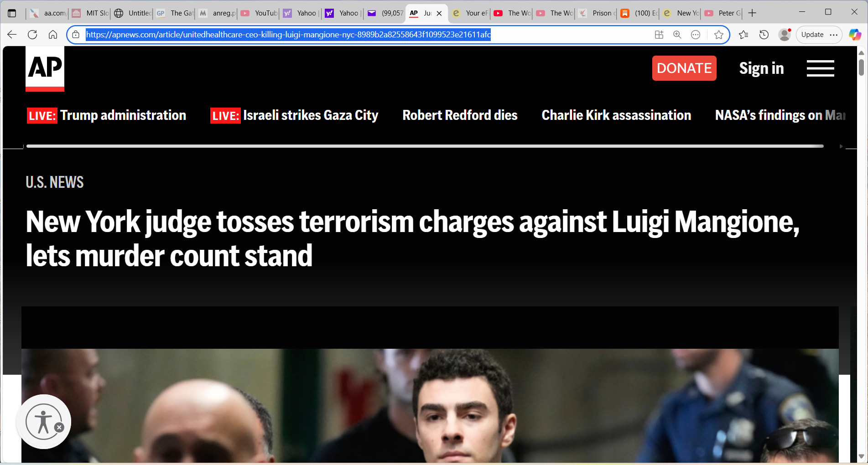Open NASA's findings on Mars link

pyautogui.click(x=780, y=115)
